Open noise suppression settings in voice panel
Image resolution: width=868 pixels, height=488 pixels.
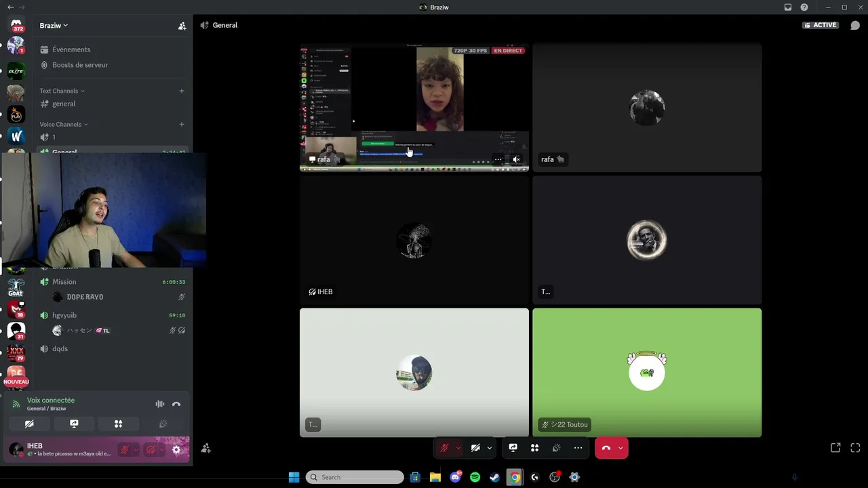pos(160,404)
